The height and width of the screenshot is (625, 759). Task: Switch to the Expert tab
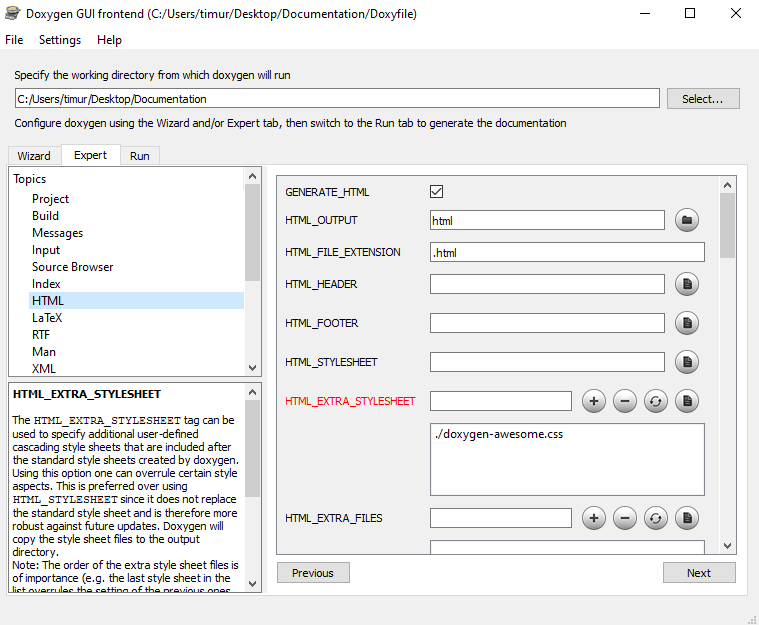click(91, 155)
